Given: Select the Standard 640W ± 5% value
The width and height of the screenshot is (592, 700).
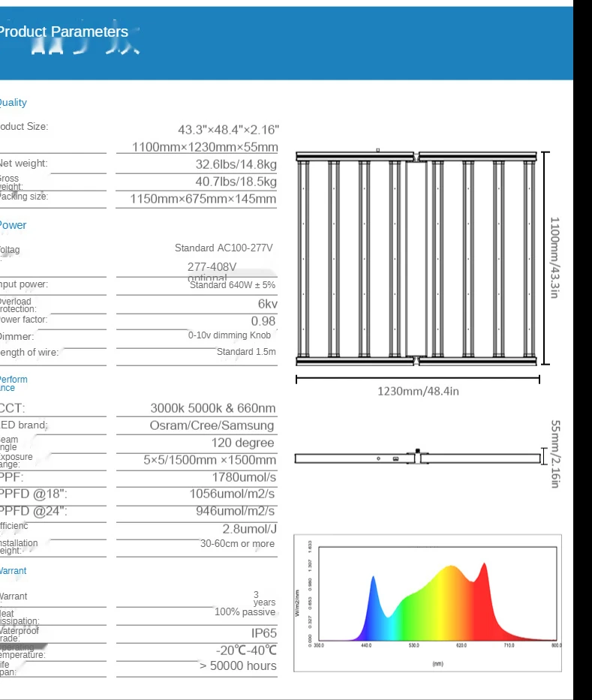Looking at the screenshot, I should tap(233, 285).
